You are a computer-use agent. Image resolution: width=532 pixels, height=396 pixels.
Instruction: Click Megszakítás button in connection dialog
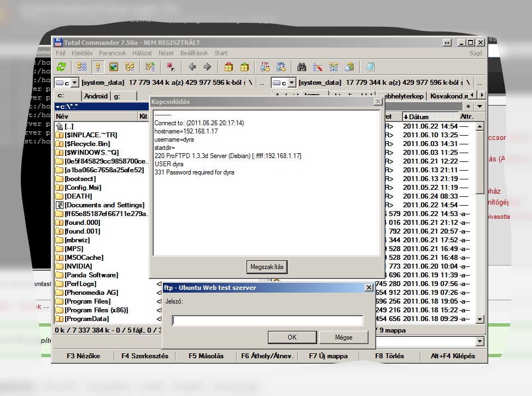click(x=267, y=267)
